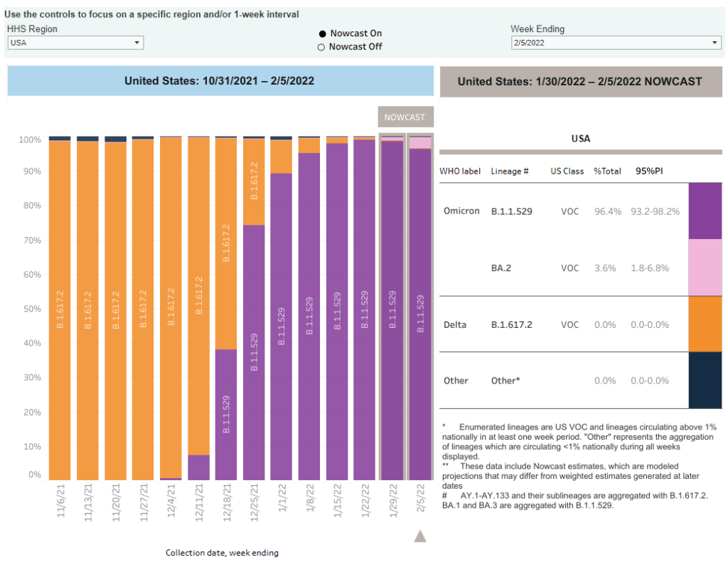Open the HHS Region dropdown
This screenshot has width=728, height=562.
pos(75,43)
